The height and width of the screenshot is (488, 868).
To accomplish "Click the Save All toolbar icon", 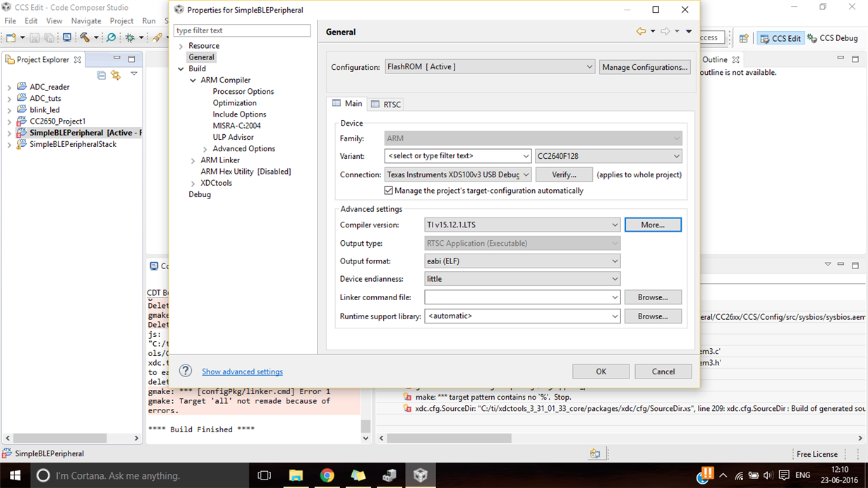I will 49,37.
